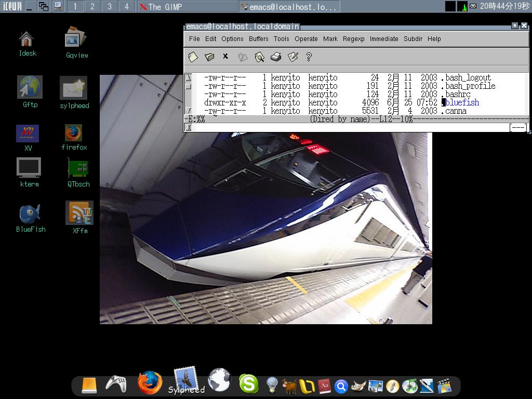Open the .bluefish directory entry

[462, 103]
